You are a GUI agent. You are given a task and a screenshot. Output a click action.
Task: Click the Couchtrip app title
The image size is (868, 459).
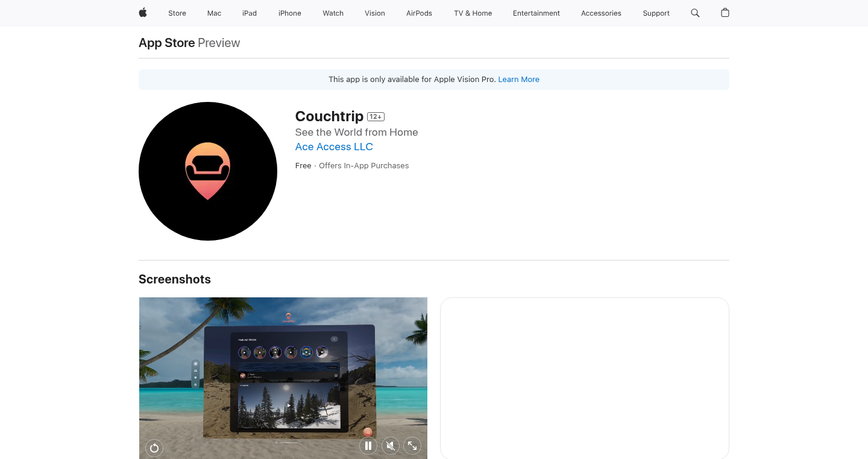click(329, 116)
